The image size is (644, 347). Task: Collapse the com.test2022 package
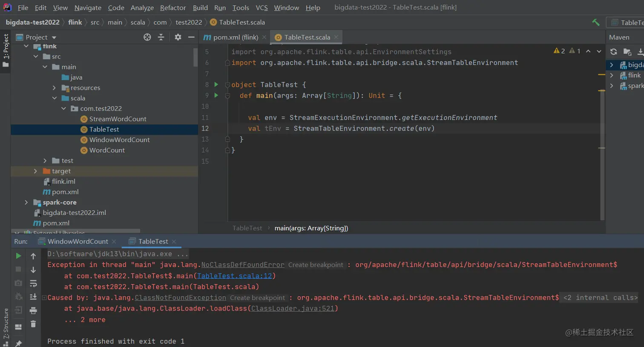[63, 108]
